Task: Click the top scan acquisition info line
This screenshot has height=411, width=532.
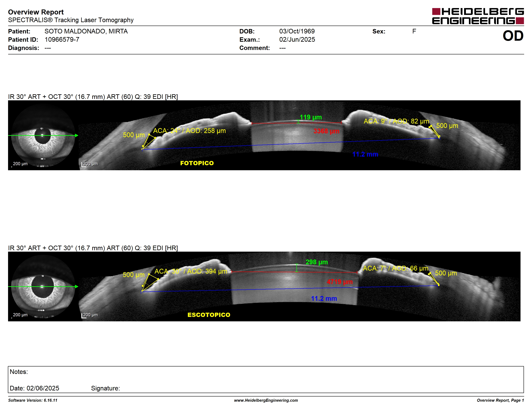Action: [x=93, y=97]
